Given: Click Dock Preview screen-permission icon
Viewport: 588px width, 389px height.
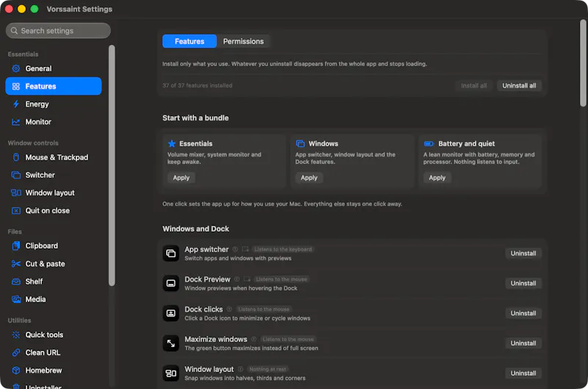Looking at the screenshot, I should coord(247,279).
